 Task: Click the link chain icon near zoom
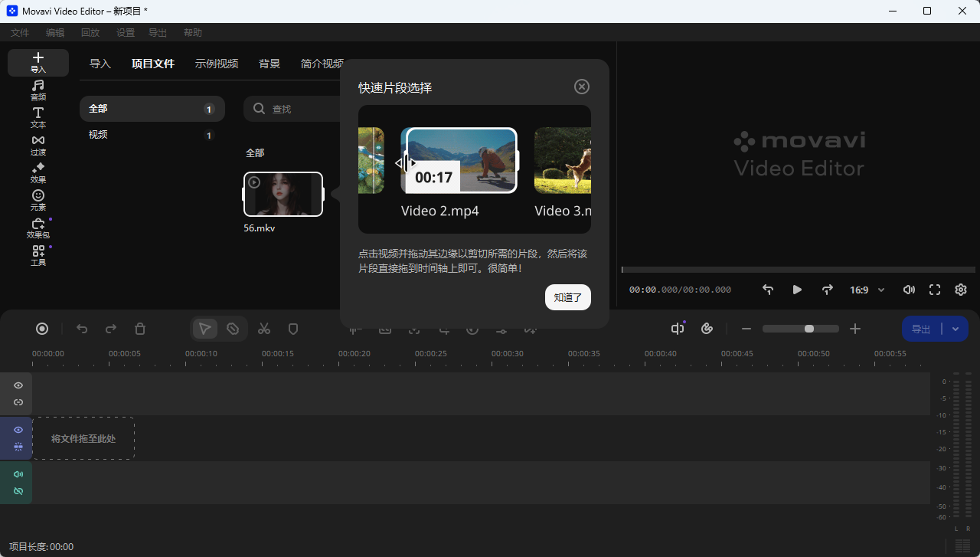tap(707, 329)
